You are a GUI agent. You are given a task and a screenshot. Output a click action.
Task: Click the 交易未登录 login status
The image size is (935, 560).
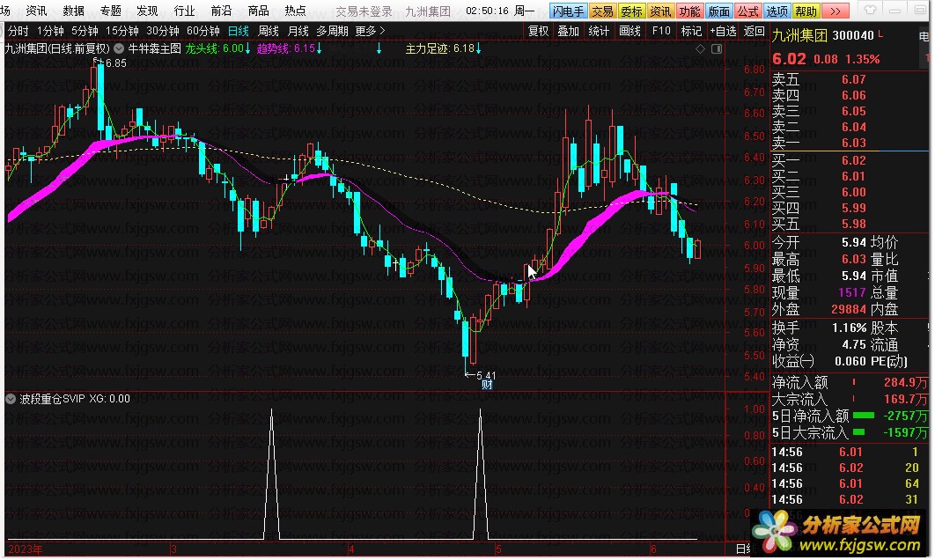click(364, 11)
